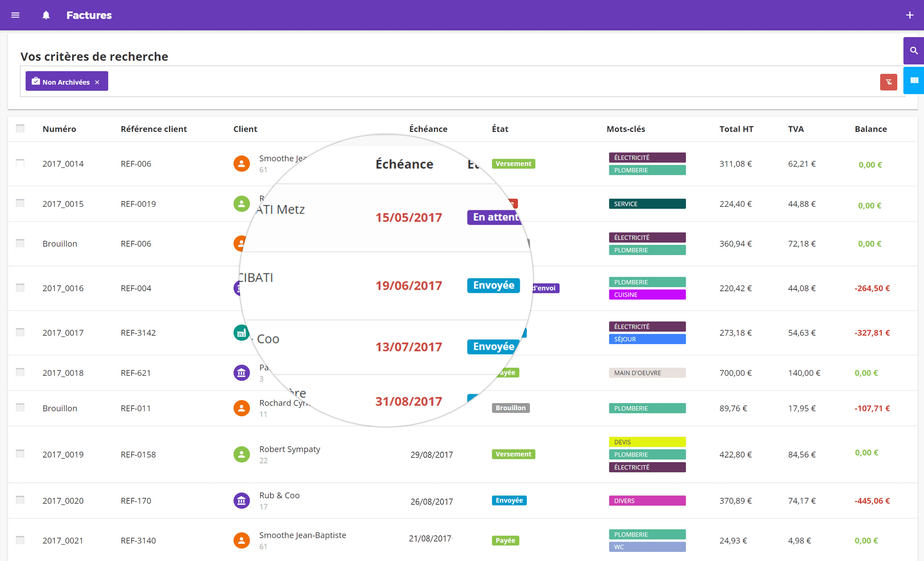The height and width of the screenshot is (561, 924).
Task: Click the avatar for invoice 2017_0021
Action: 241,540
